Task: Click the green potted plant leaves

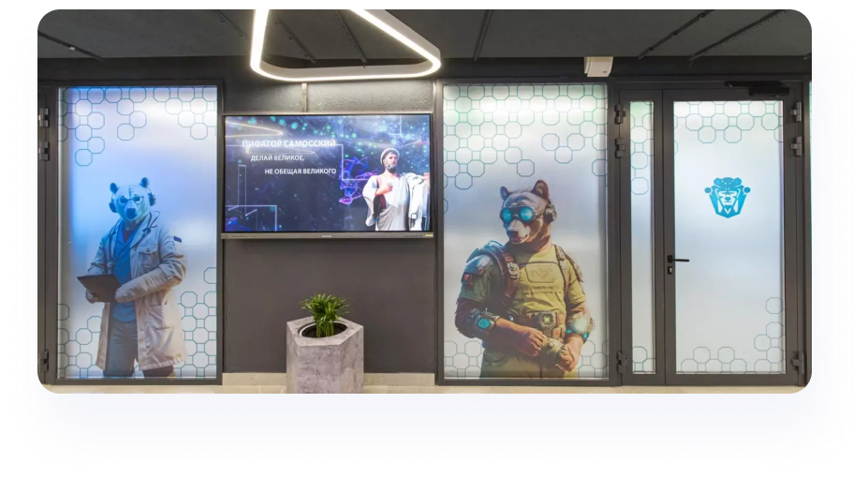Action: [324, 311]
